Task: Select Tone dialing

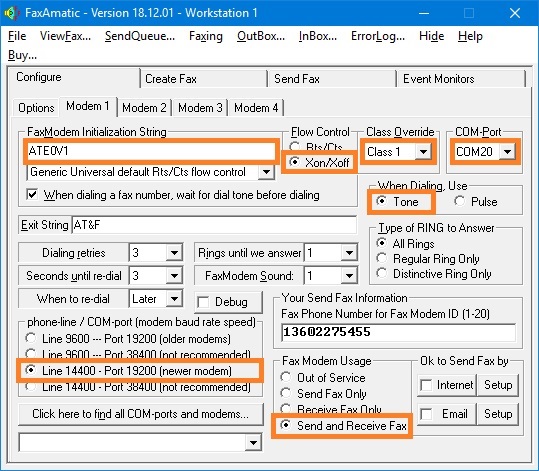Action: (x=381, y=201)
